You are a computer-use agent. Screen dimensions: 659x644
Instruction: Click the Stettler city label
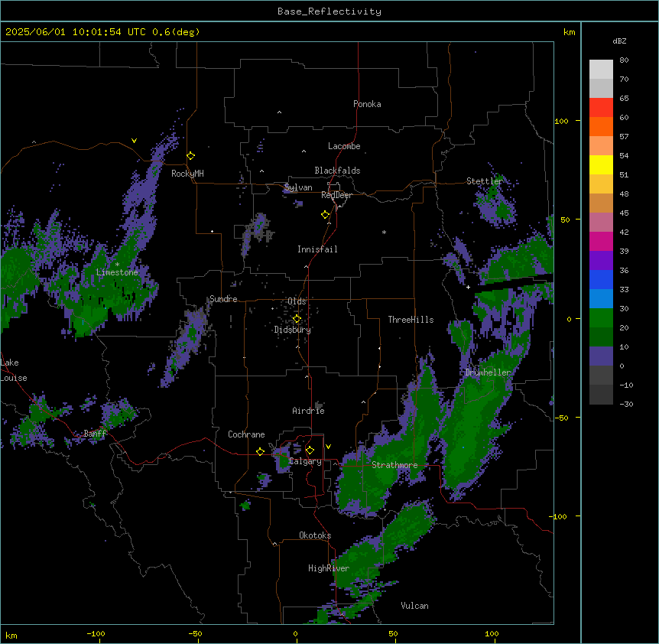485,181
